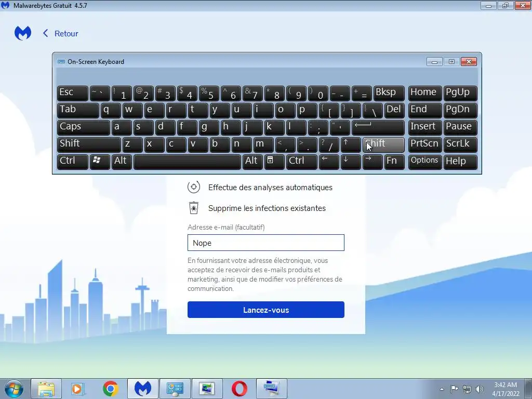The width and height of the screenshot is (532, 399).
Task: Tap the down arrow key
Action: click(351, 162)
